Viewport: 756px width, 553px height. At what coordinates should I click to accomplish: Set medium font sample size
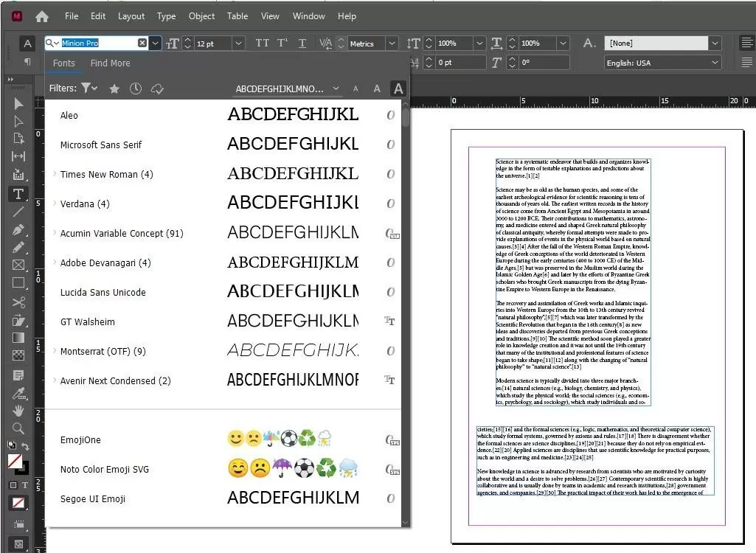pyautogui.click(x=377, y=88)
